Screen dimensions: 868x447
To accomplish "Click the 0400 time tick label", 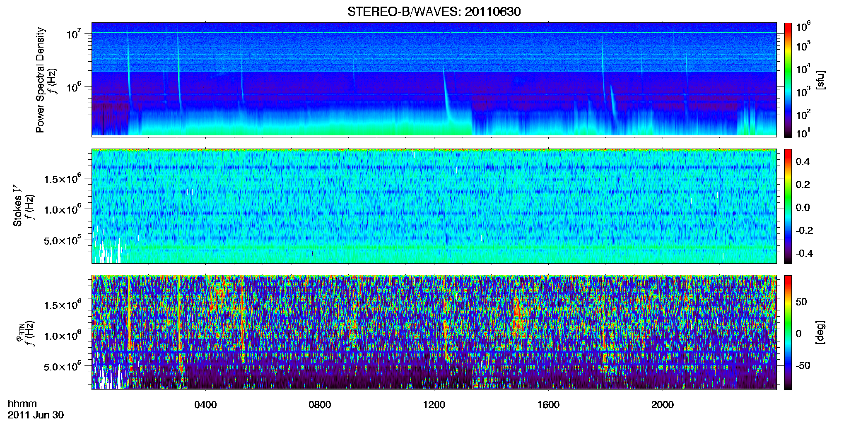I will click(x=205, y=405).
